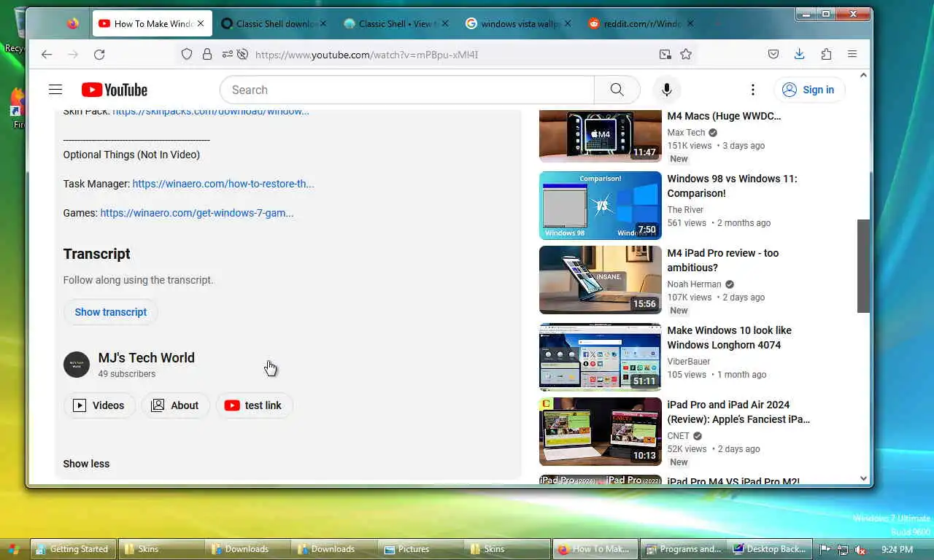
Task: Open MJ's Tech World channel name
Action: coord(147,358)
